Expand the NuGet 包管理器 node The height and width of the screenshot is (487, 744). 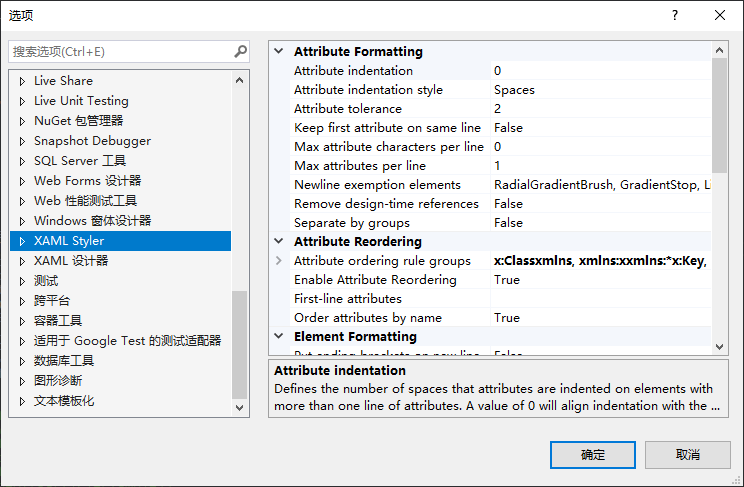click(x=22, y=121)
